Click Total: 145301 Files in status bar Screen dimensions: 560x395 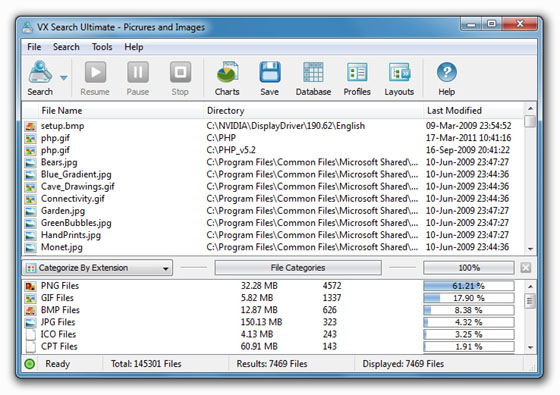146,364
